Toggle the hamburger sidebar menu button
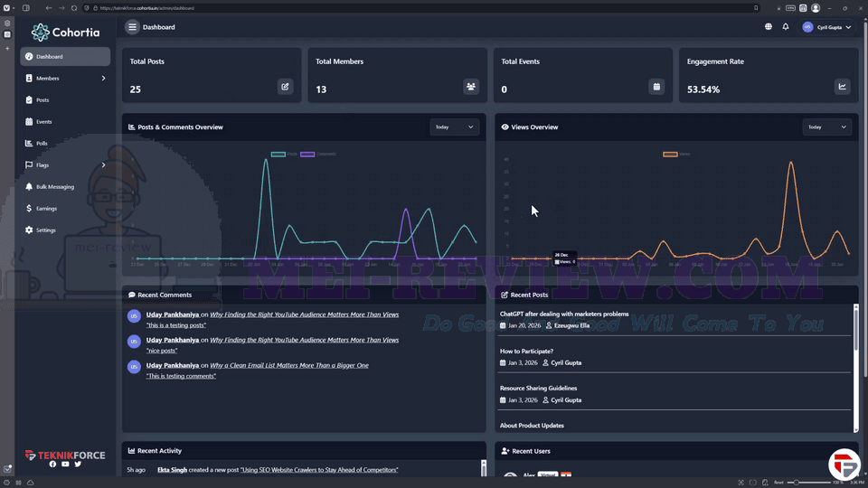868x488 pixels. point(132,27)
